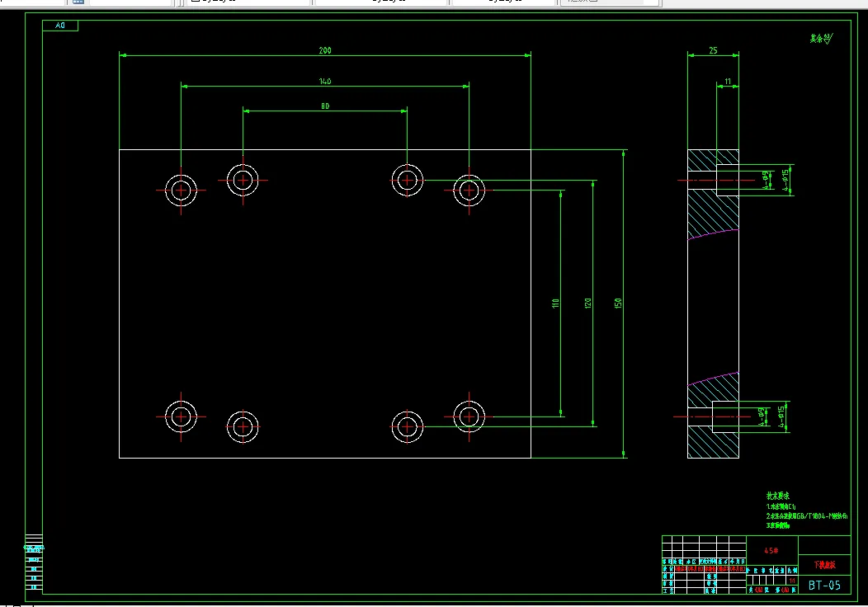Viewport: 868px width, 607px height.
Task: Click the GB/T1804-M tolerance note line
Action: (807, 515)
